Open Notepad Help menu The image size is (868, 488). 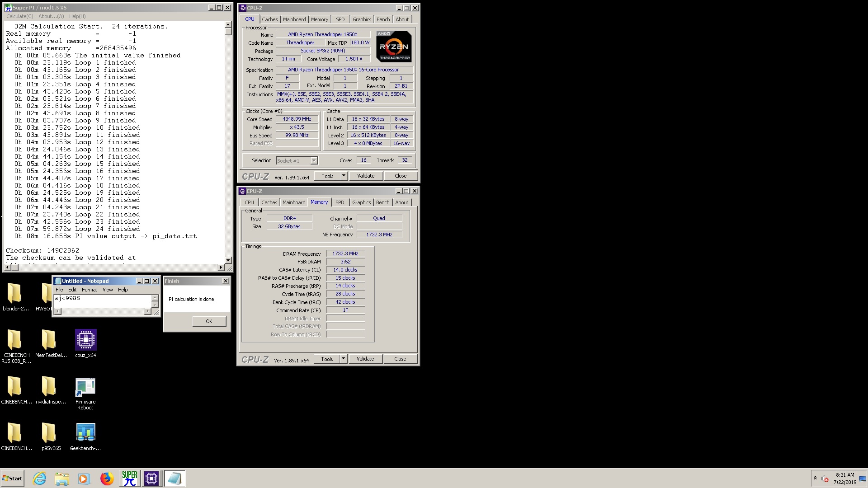(x=123, y=290)
